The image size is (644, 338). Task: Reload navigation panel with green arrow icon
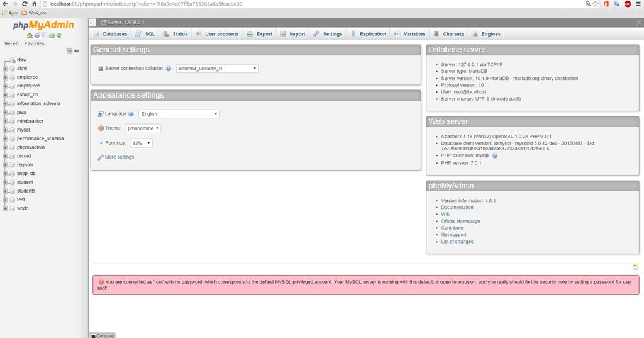click(x=59, y=35)
